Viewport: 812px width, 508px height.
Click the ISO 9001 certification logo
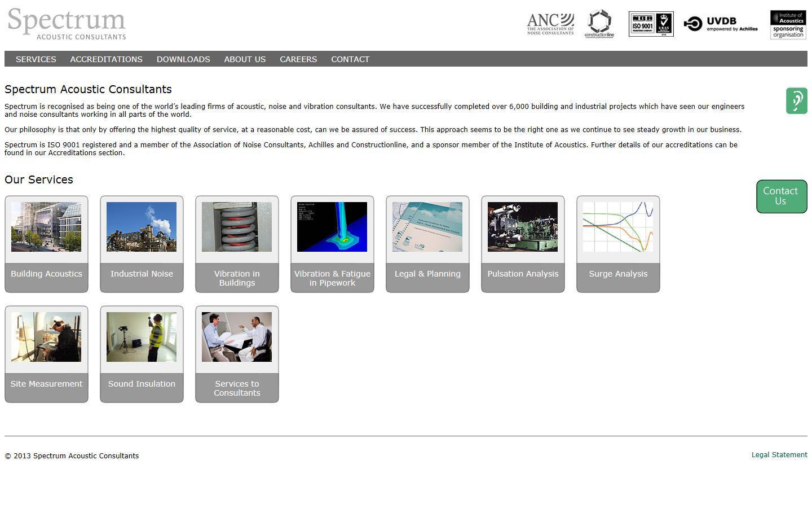[651, 24]
